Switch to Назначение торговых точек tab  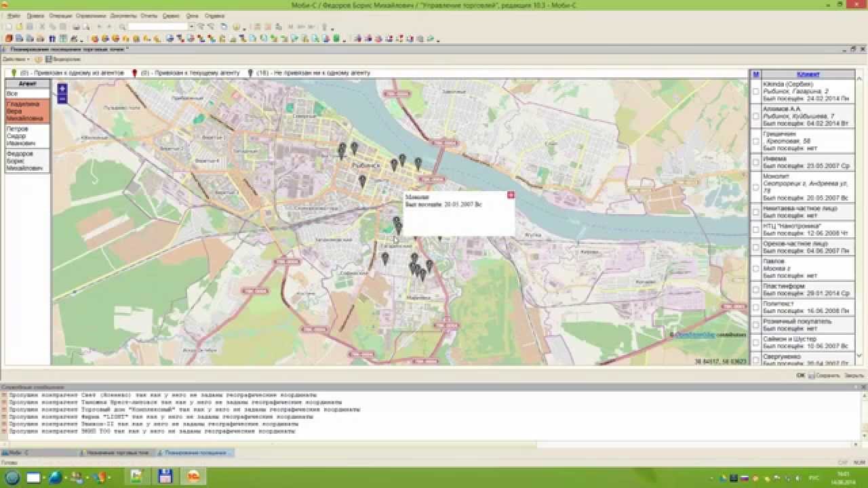pyautogui.click(x=116, y=452)
